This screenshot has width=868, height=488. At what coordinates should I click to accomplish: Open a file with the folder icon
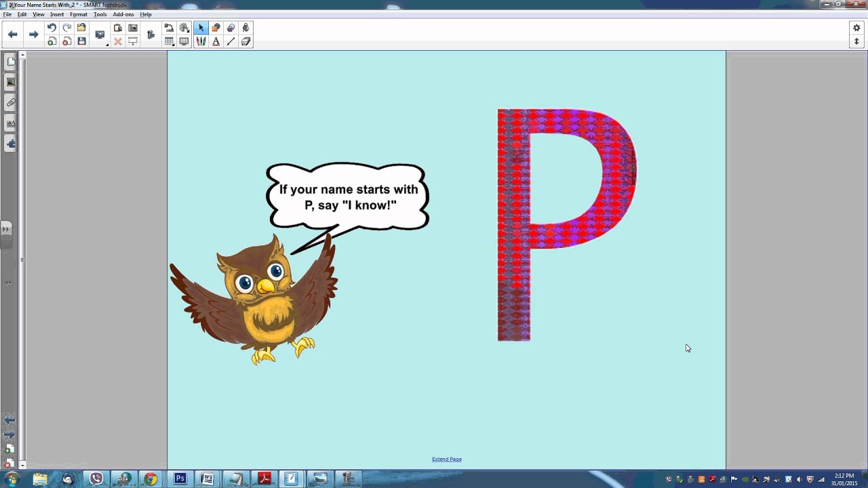pos(81,28)
